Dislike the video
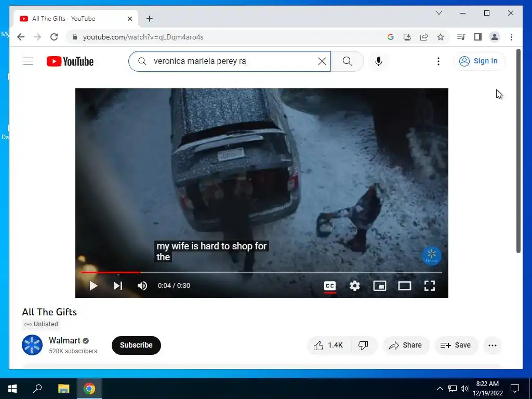Screen dimensions: 532x399 [363, 345]
